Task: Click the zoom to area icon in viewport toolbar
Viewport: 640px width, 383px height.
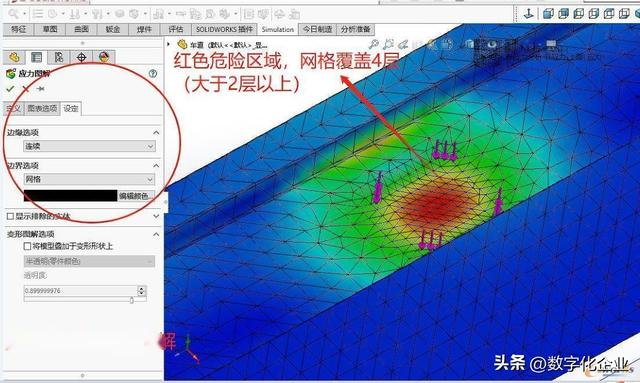Action: pyautogui.click(x=388, y=44)
